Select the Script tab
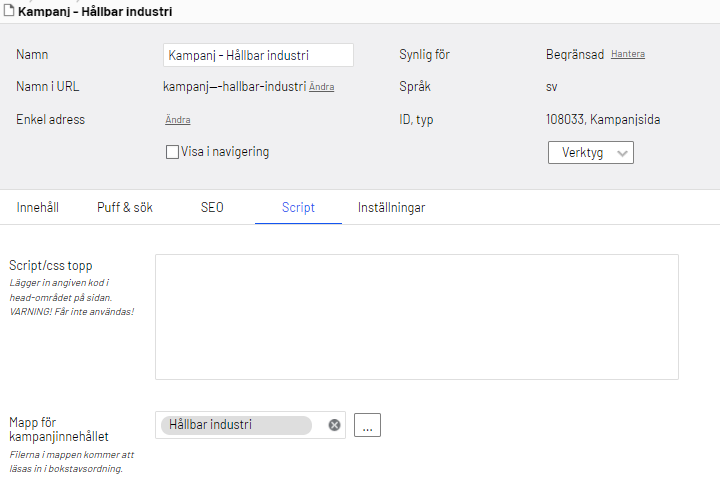The image size is (720, 492). [x=298, y=208]
